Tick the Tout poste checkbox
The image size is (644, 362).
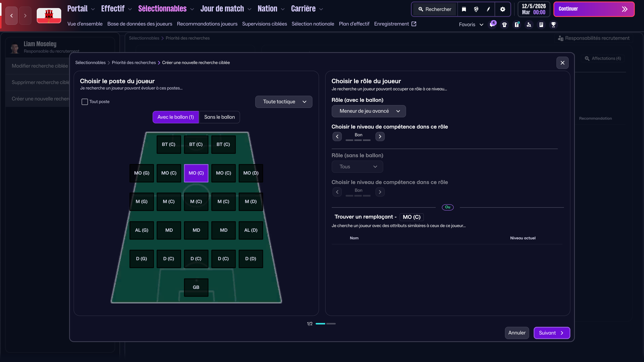point(85,102)
